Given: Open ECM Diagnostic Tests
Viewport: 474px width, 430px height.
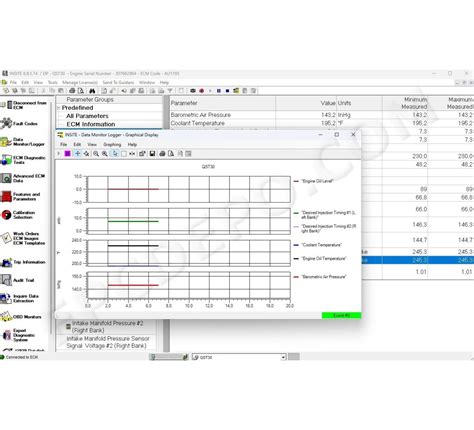Looking at the screenshot, I should point(23,160).
